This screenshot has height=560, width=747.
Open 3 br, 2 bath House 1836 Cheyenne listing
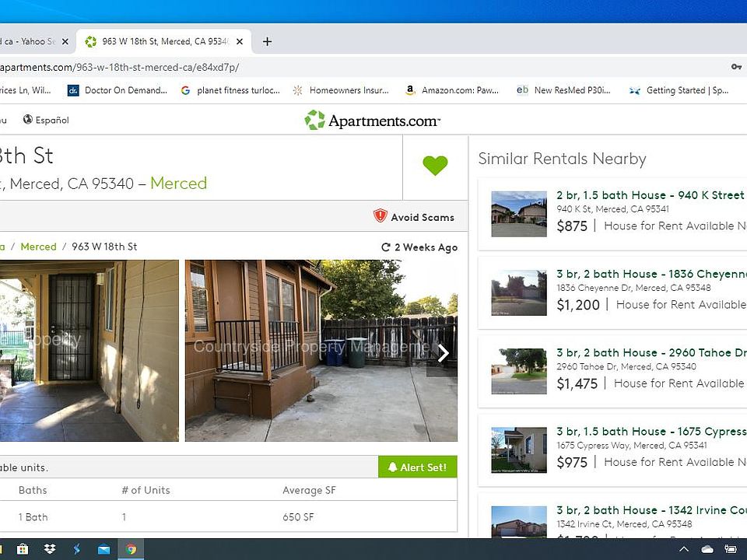click(652, 274)
